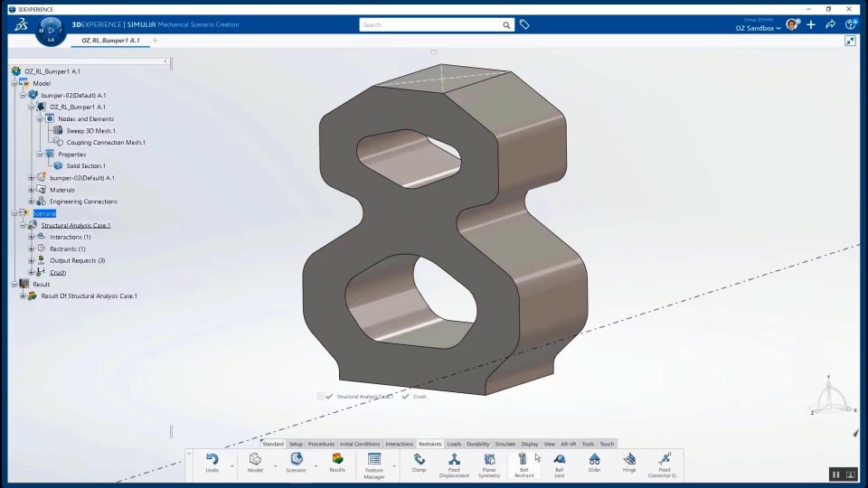This screenshot has height=488, width=868.
Task: Click the 3DEXPERIENCE compass play button
Action: (x=51, y=30)
